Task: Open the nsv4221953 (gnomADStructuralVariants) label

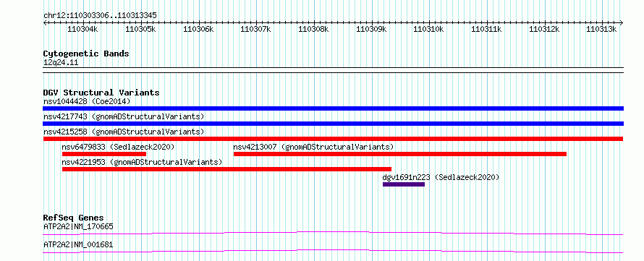Action: pos(142,162)
